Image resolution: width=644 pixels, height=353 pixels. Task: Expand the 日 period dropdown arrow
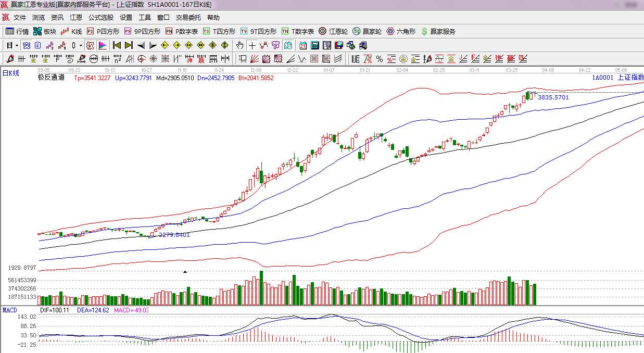[17, 45]
